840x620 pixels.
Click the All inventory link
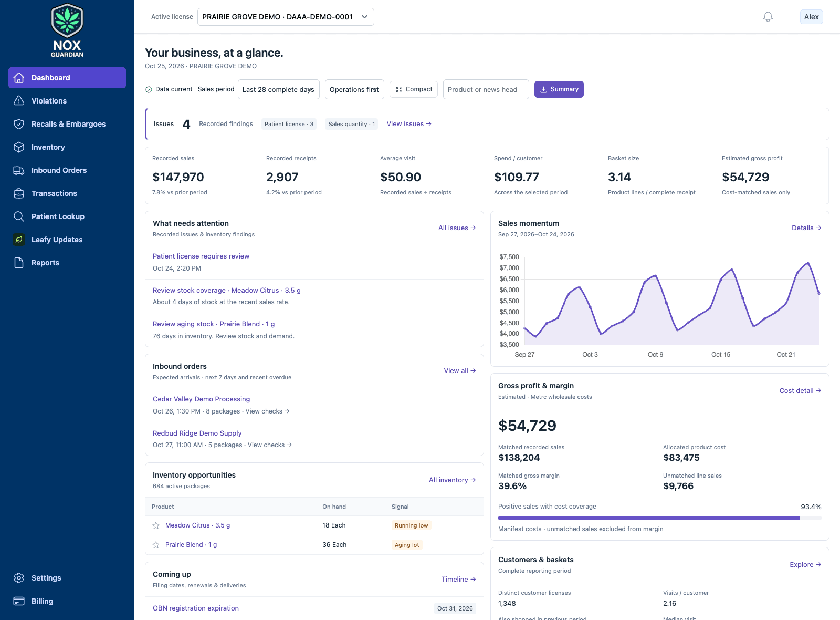[x=452, y=480]
